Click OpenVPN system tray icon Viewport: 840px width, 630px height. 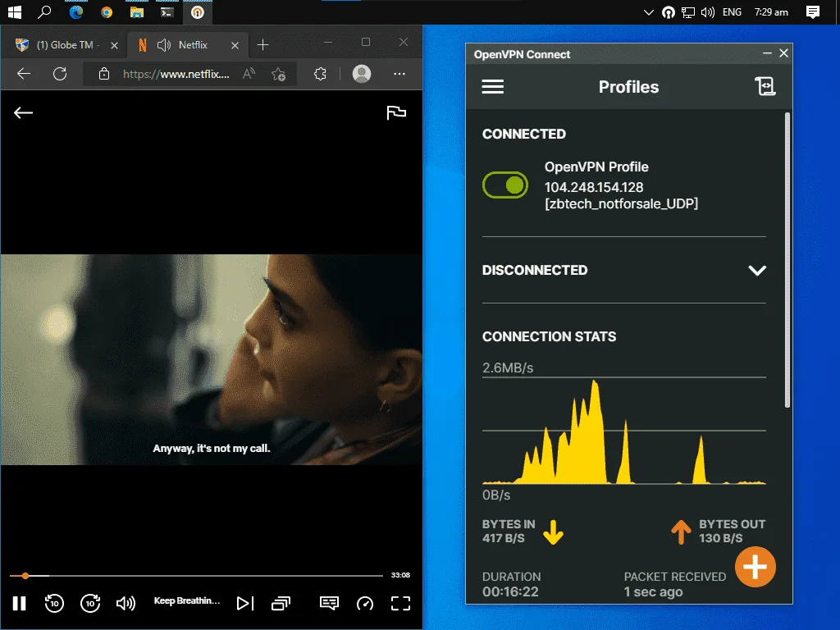pos(668,11)
